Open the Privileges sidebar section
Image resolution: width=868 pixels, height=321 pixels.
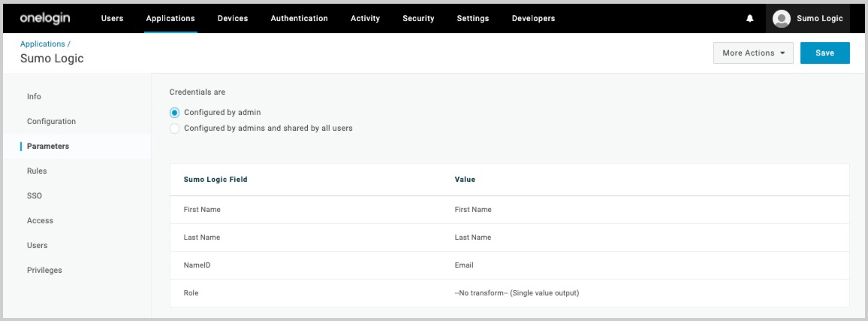click(x=44, y=270)
